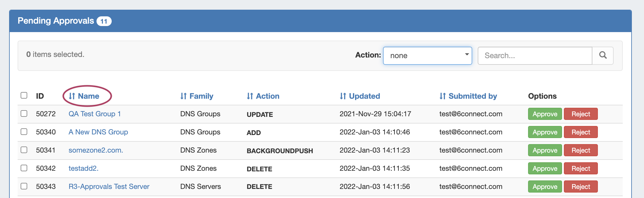This screenshot has height=198, width=644.
Task: Click the magnifying glass search icon
Action: [x=603, y=55]
